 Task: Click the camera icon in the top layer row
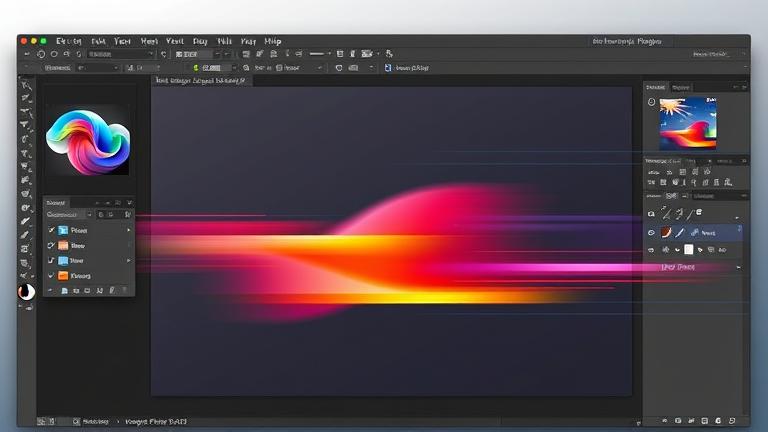pyautogui.click(x=651, y=214)
